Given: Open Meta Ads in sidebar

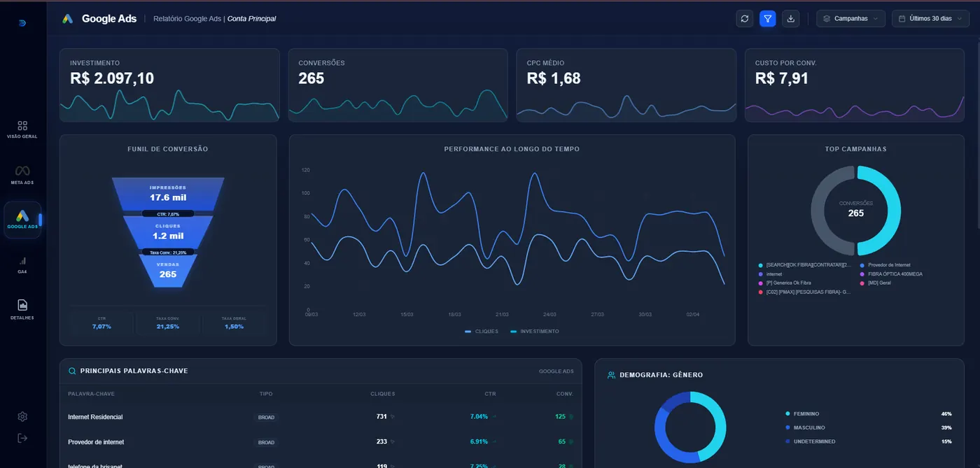Looking at the screenshot, I should (22, 175).
